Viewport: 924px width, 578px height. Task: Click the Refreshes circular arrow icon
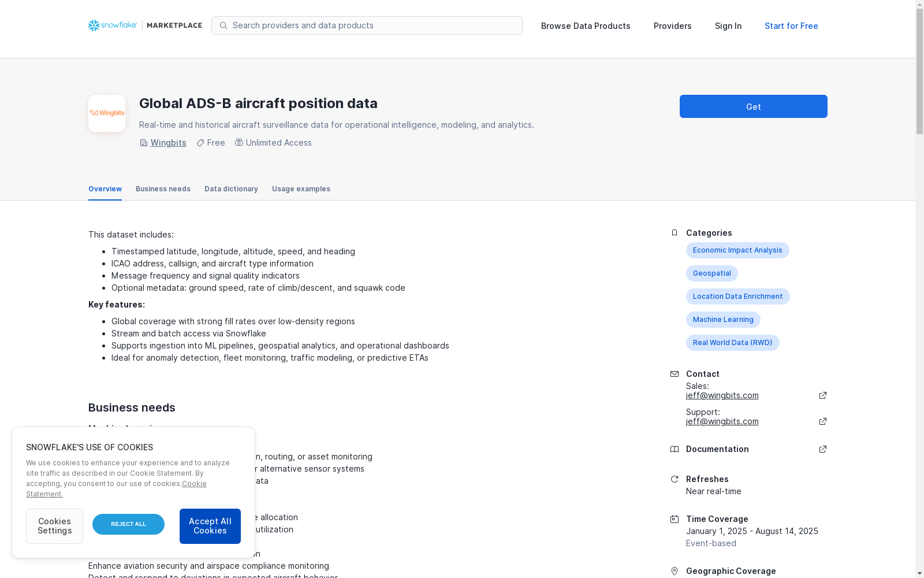tap(675, 479)
